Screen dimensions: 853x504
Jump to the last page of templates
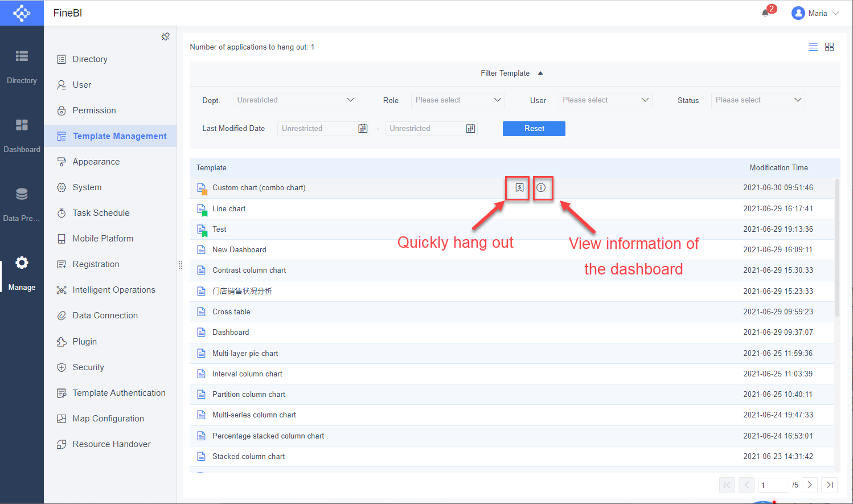coord(829,485)
